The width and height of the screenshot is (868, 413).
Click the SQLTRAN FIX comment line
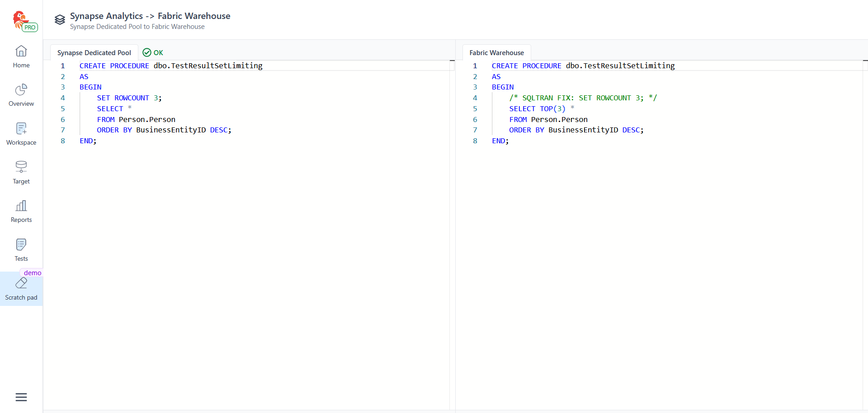[583, 98]
